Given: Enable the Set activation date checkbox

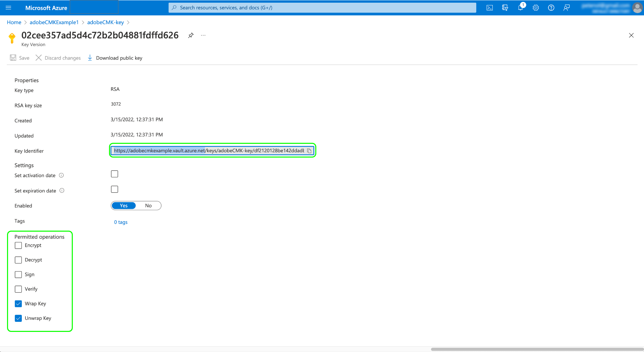Looking at the screenshot, I should click(x=114, y=174).
